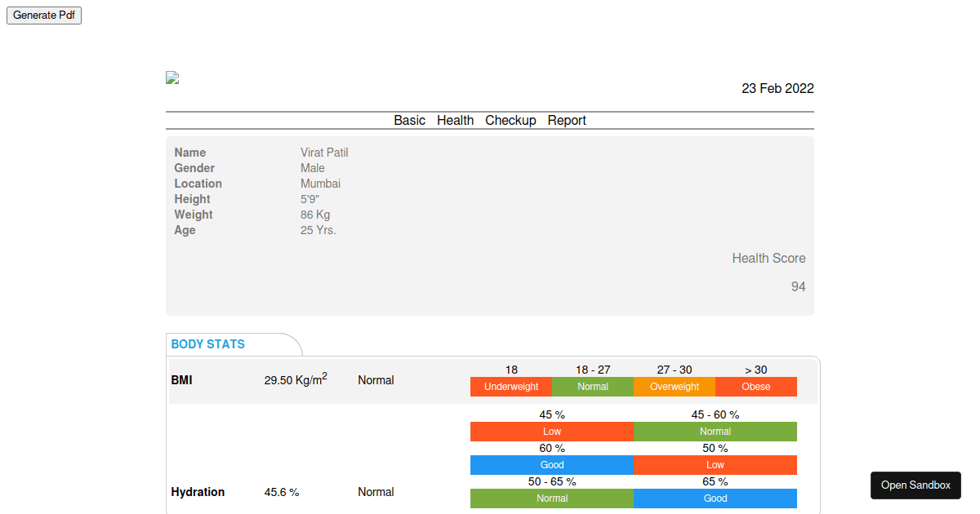Select the orange Overweight BMI segment

(675, 387)
